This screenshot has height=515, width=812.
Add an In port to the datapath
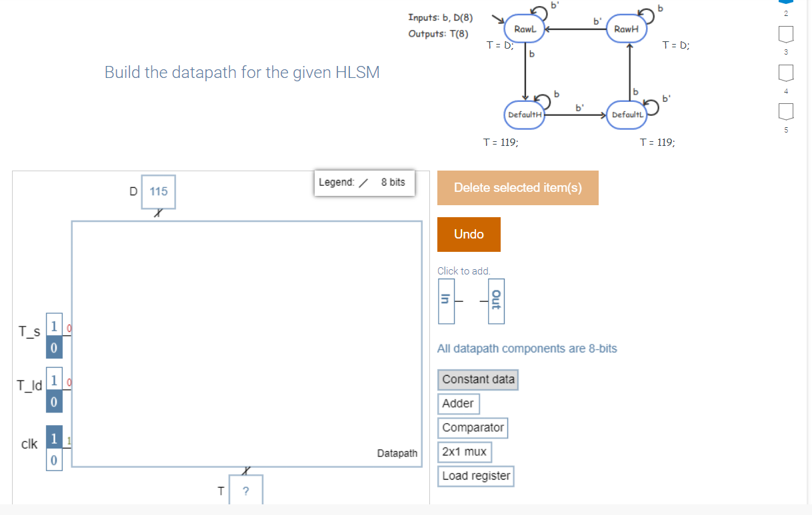446,301
